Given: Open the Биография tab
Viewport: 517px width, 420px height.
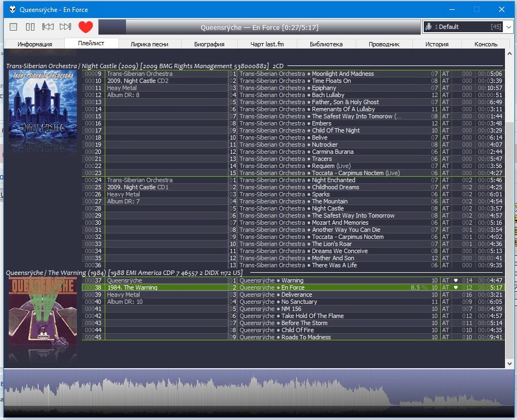Looking at the screenshot, I should (x=209, y=44).
